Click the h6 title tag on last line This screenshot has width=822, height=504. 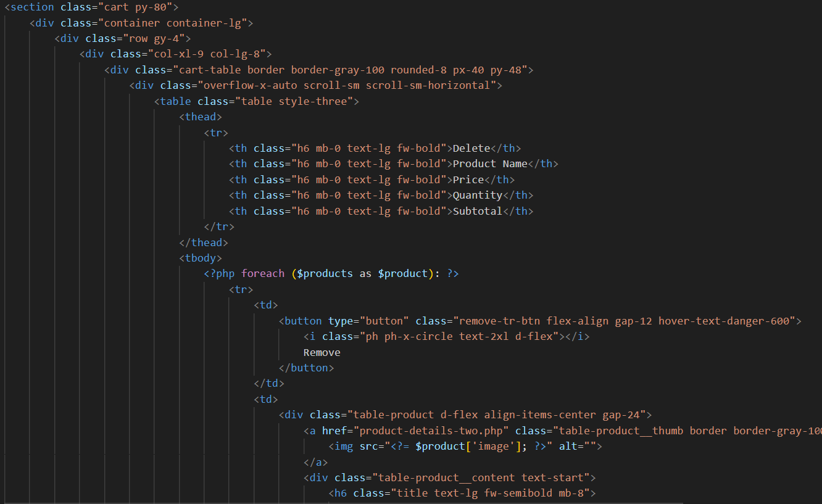[340, 492]
